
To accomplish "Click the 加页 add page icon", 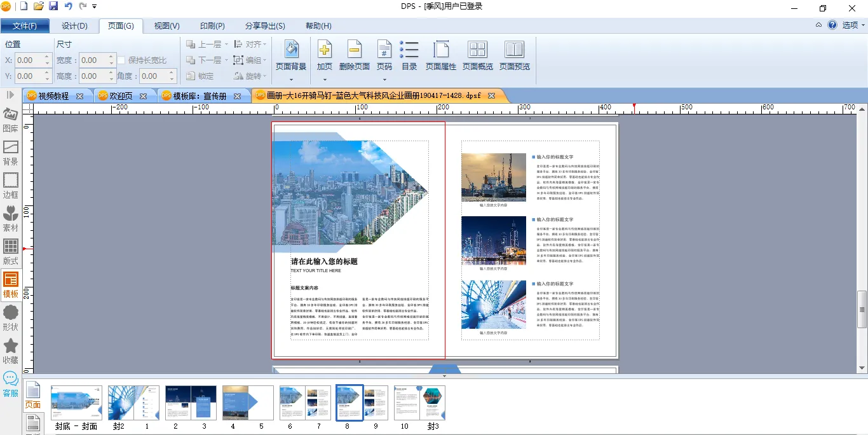I will click(324, 50).
